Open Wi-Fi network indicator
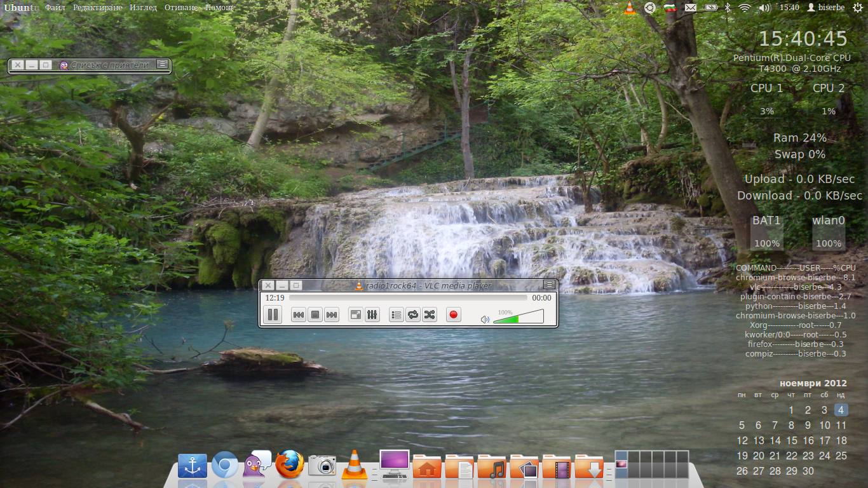Screen dimensions: 868x488 (745, 8)
